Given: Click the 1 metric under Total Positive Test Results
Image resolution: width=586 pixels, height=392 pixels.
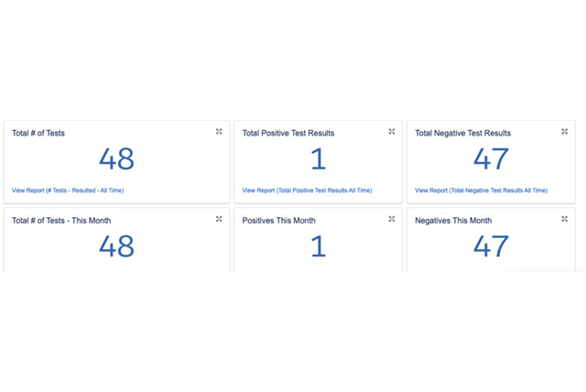Looking at the screenshot, I should (318, 159).
